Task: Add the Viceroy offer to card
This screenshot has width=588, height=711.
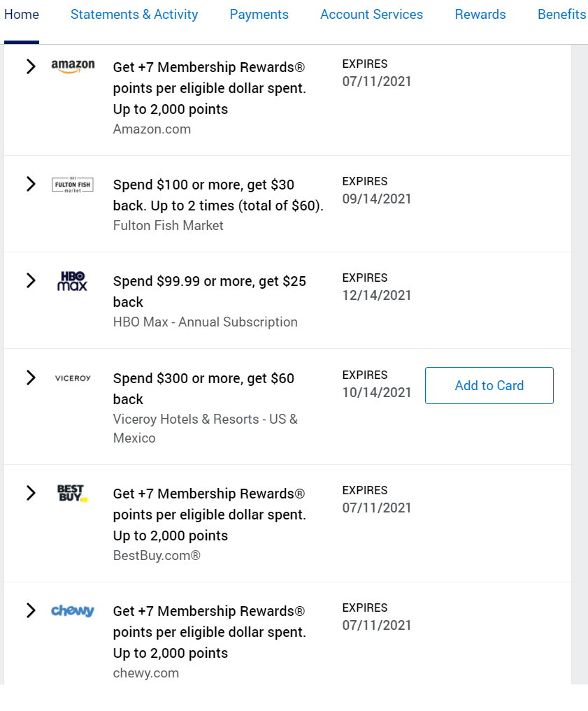Action: tap(489, 385)
